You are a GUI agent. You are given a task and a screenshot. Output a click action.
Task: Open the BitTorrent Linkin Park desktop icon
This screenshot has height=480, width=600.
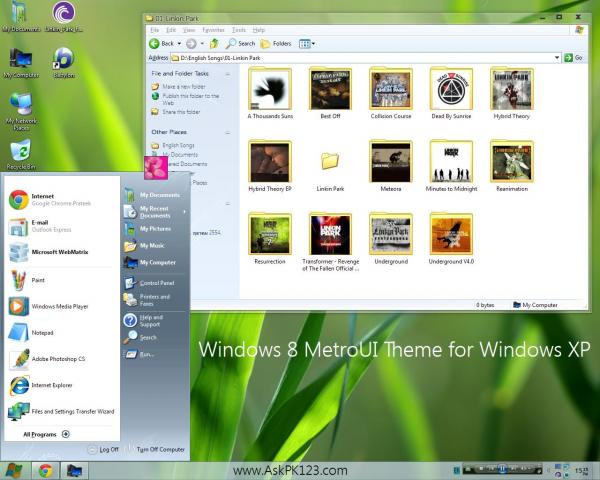point(64,16)
